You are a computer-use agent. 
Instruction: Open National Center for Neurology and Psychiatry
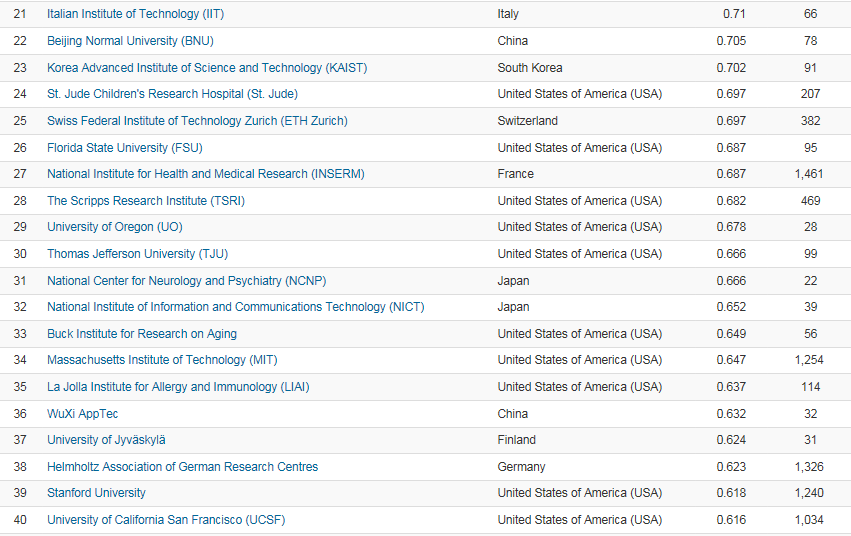point(186,281)
